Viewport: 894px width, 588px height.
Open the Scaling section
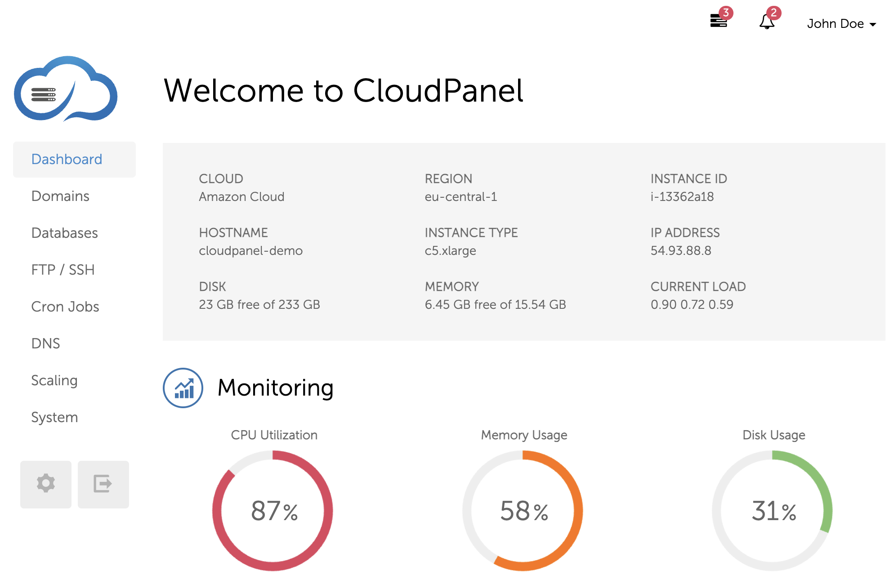pyautogui.click(x=54, y=380)
